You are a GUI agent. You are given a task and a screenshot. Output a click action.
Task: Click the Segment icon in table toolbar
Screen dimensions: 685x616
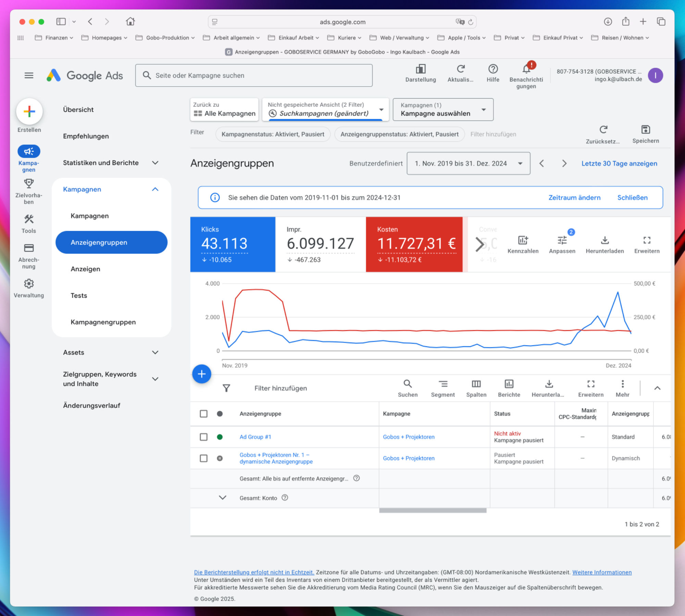[x=443, y=384]
